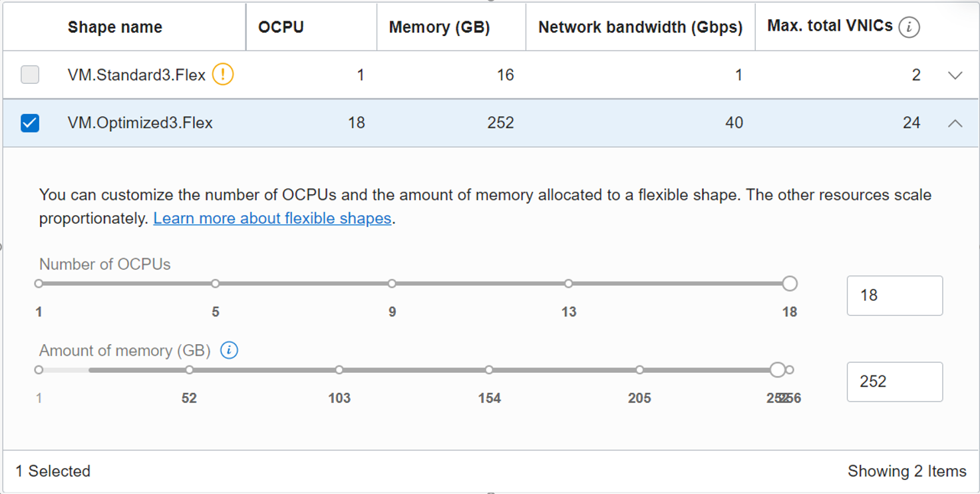The width and height of the screenshot is (980, 494).
Task: Click info icon beside Max. total VNICs
Action: click(x=909, y=27)
